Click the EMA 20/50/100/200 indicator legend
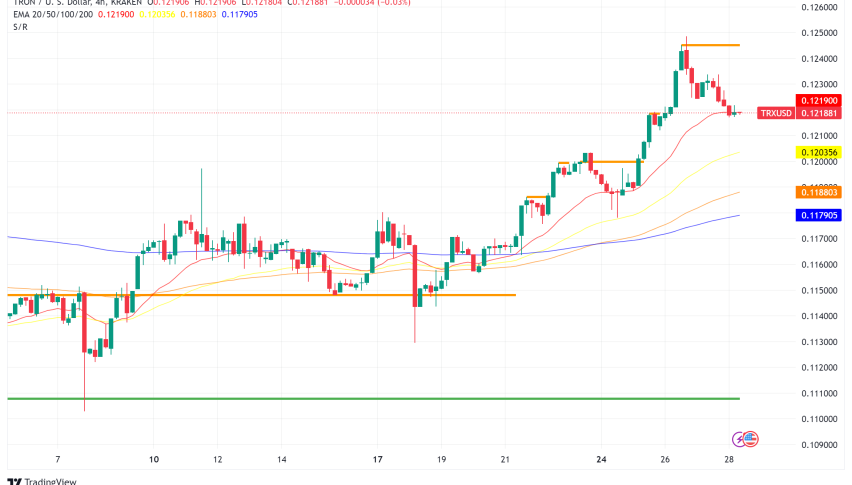The height and width of the screenshot is (485, 852). 50,16
